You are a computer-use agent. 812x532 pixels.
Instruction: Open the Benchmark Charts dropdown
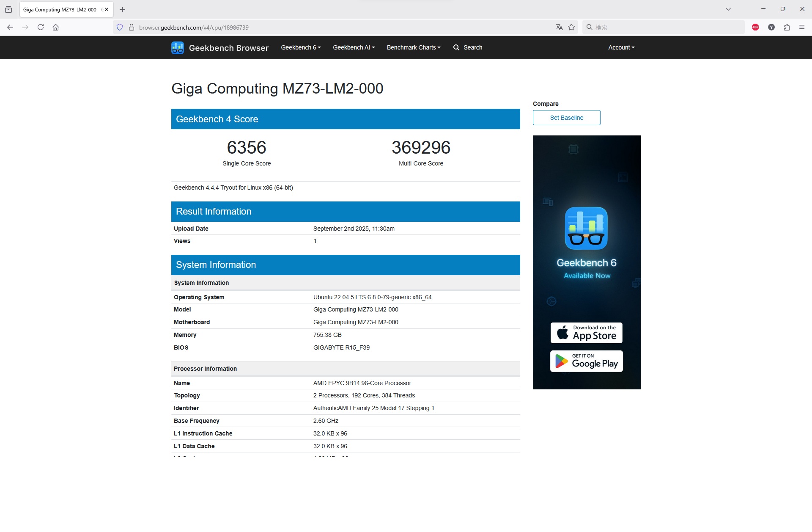[413, 47]
